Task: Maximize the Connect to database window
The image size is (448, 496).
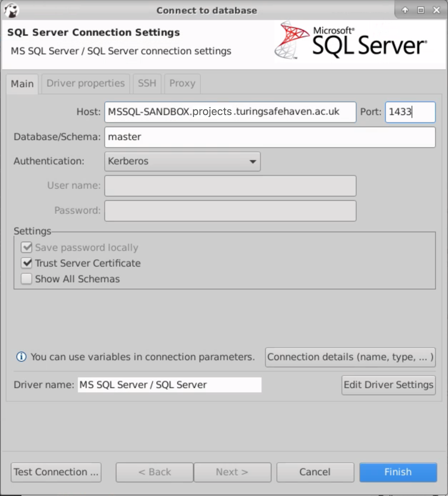Action: 421,10
